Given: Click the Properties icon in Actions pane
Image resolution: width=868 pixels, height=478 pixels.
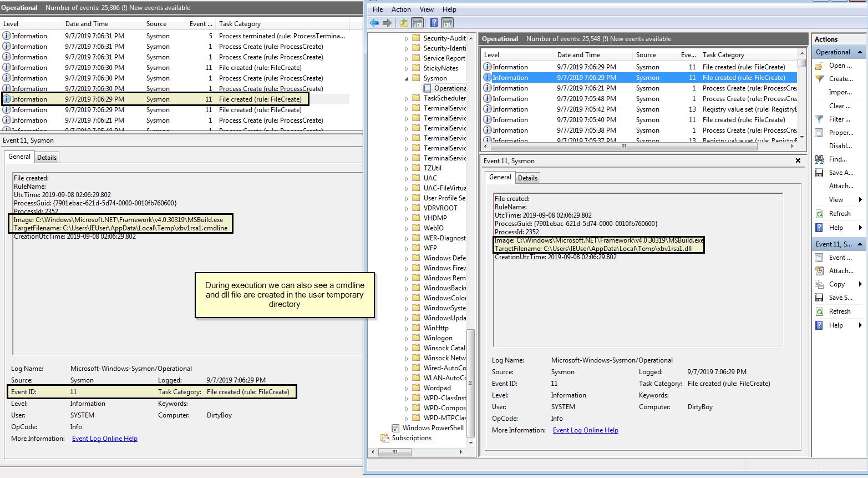Looking at the screenshot, I should point(819,133).
